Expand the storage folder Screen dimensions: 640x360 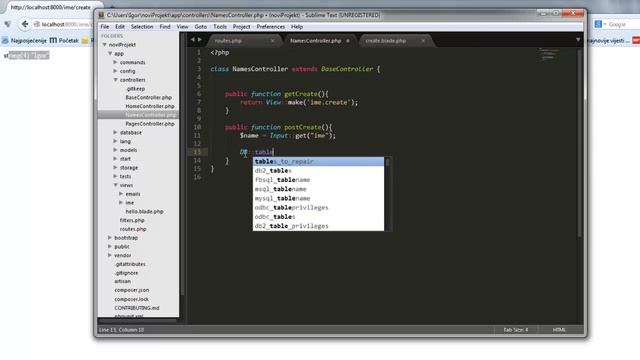116,167
